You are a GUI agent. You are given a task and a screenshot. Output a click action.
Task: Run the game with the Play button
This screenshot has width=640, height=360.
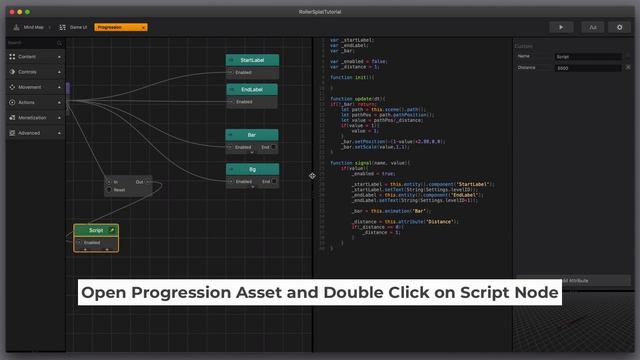coord(561,27)
